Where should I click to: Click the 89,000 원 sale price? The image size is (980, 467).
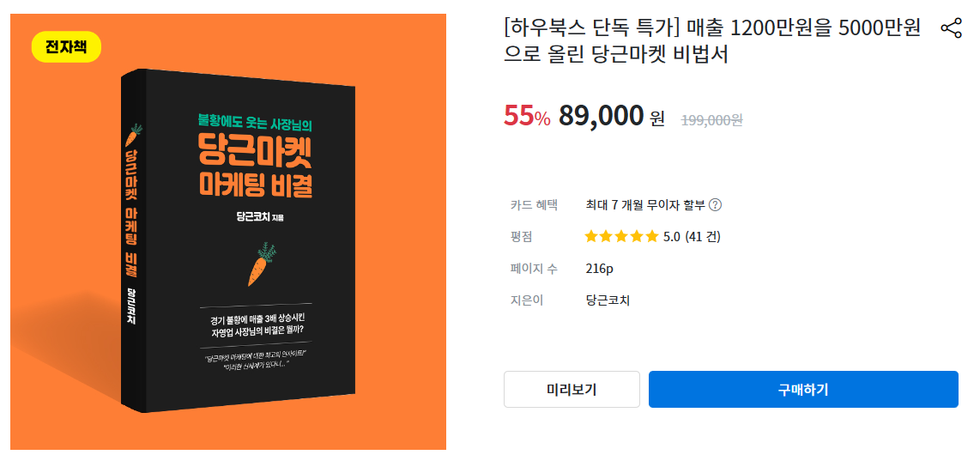(x=611, y=116)
